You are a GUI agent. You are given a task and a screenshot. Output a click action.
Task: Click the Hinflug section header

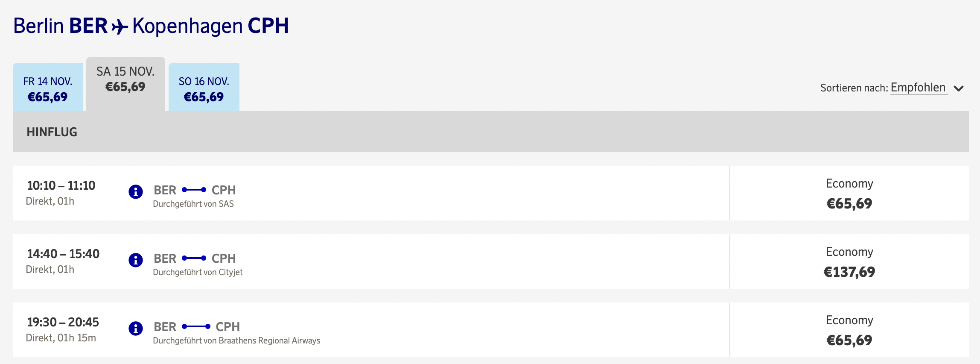[52, 132]
